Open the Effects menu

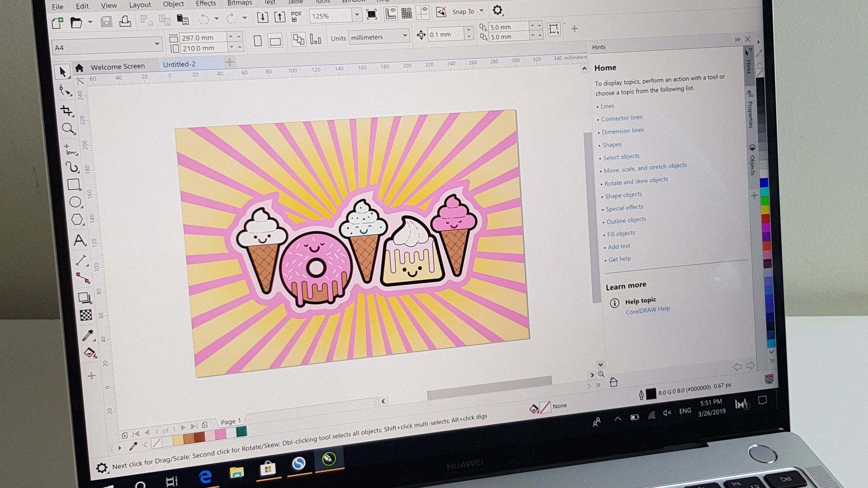point(206,3)
